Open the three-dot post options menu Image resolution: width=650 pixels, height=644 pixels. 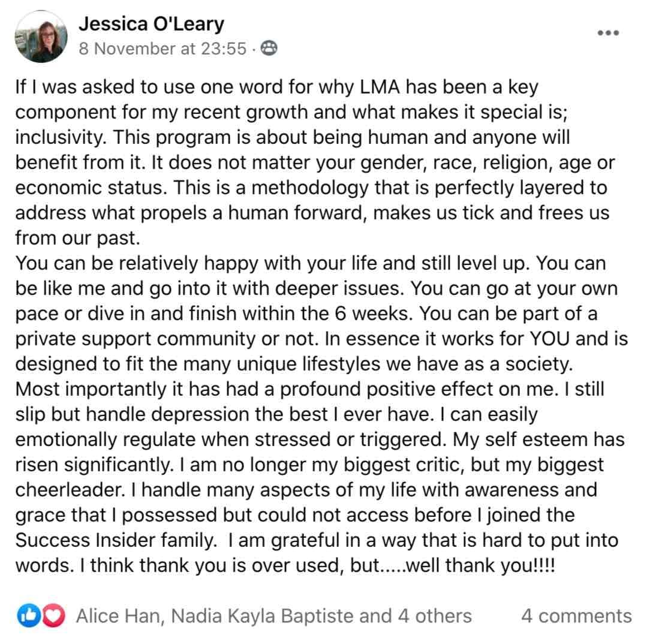click(608, 33)
